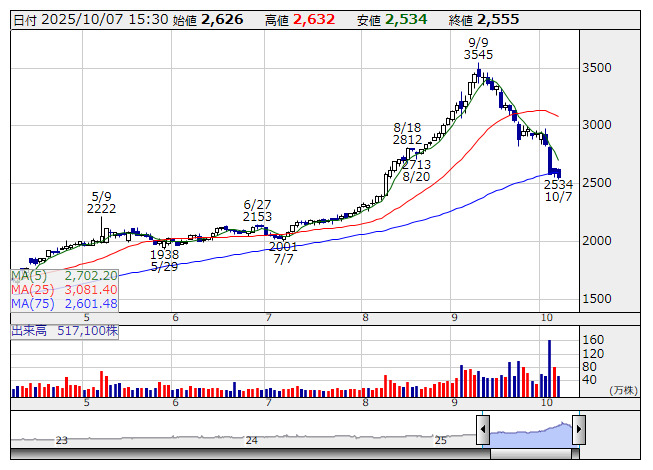
Task: Click month 10 label under the volume chart
Action: pos(547,403)
